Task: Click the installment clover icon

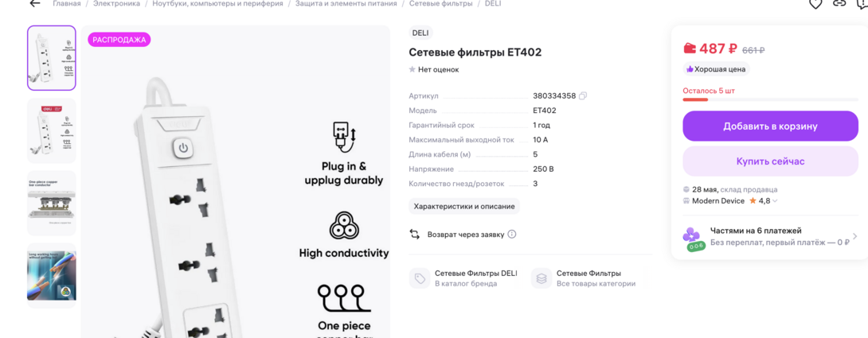Action: pyautogui.click(x=691, y=235)
